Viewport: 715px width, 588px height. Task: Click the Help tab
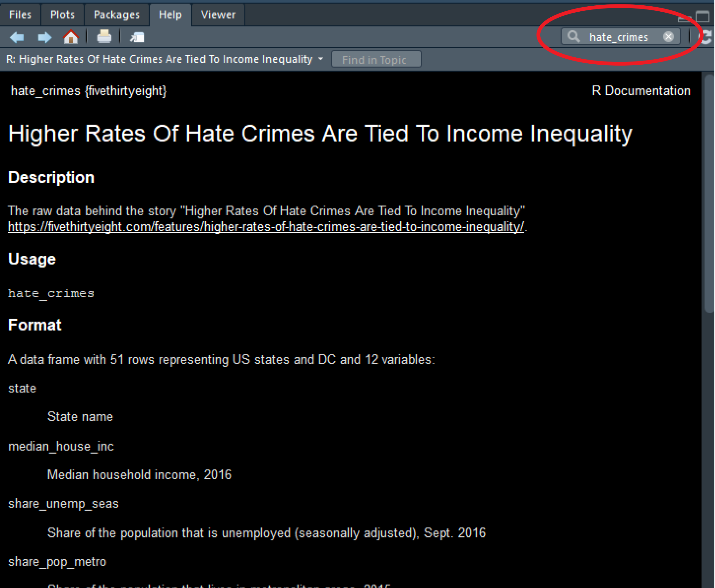[170, 15]
